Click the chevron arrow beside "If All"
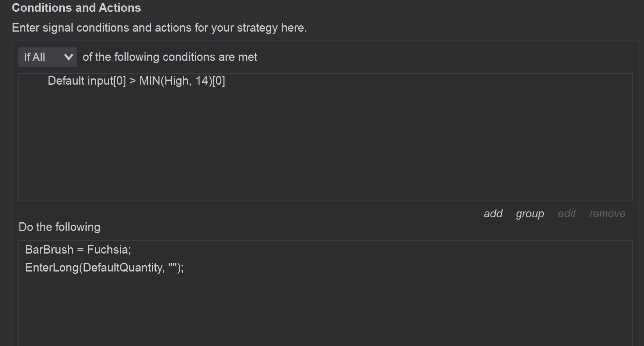 pyautogui.click(x=68, y=57)
